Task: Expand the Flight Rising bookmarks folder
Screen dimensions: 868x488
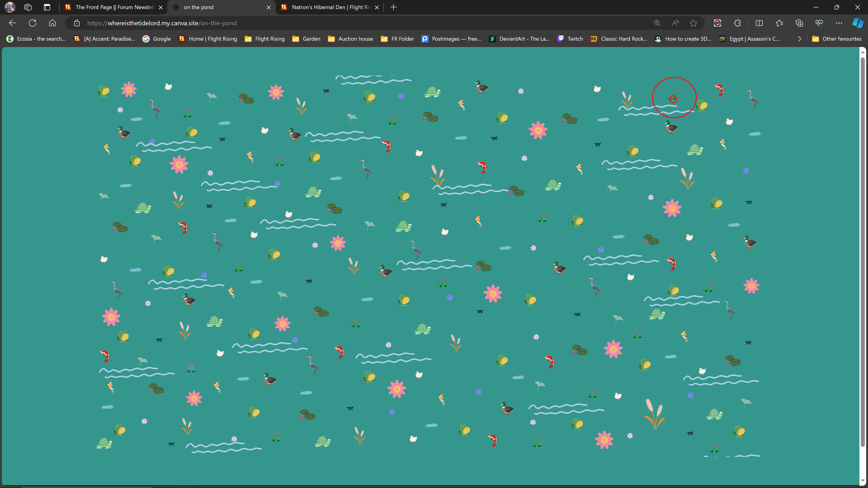Action: pos(265,39)
